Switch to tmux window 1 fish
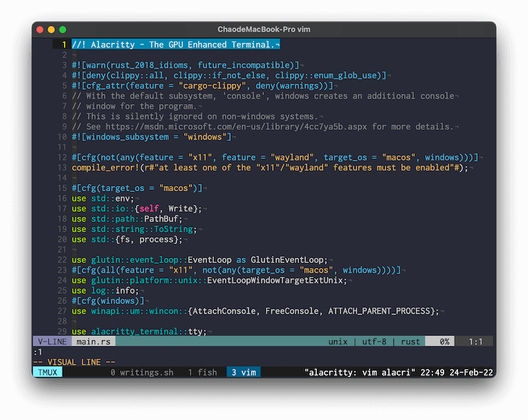The width and height of the screenshot is (528, 420). pos(202,373)
